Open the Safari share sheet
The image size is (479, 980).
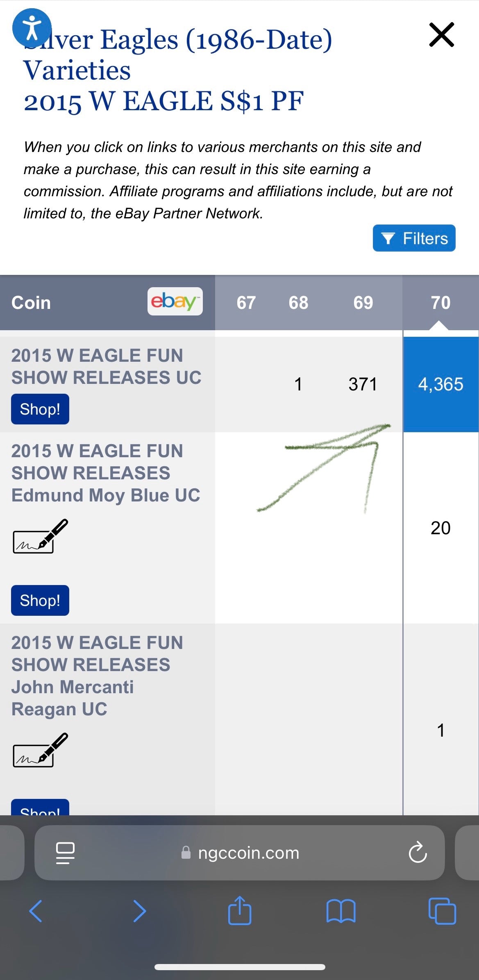[240, 911]
